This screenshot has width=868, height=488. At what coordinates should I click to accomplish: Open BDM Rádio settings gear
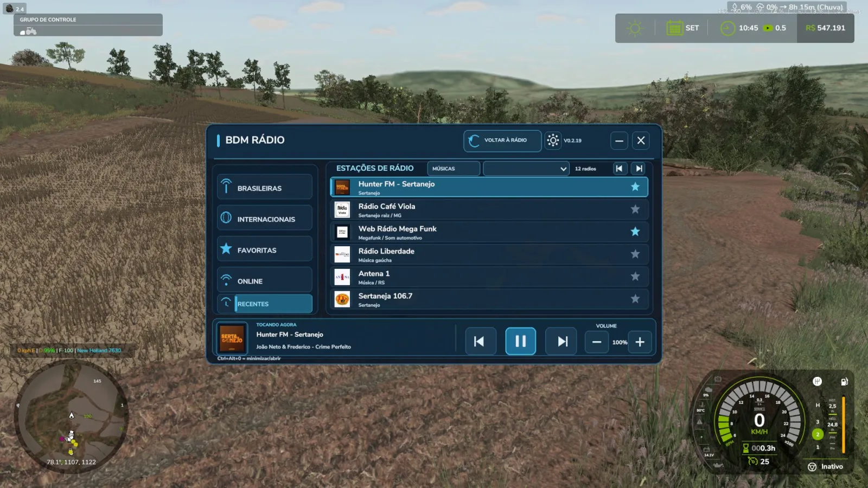[x=553, y=140]
